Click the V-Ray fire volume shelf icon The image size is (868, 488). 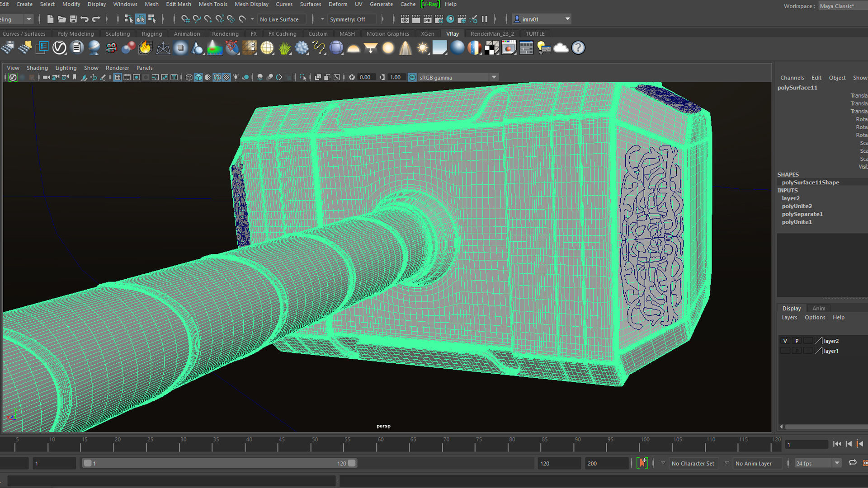tap(145, 47)
